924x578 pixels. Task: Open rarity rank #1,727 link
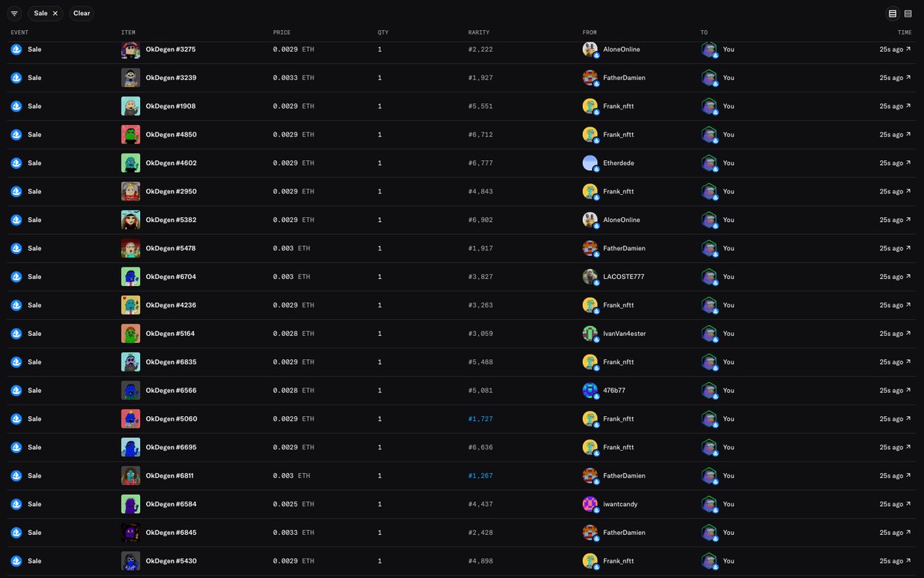click(x=480, y=419)
